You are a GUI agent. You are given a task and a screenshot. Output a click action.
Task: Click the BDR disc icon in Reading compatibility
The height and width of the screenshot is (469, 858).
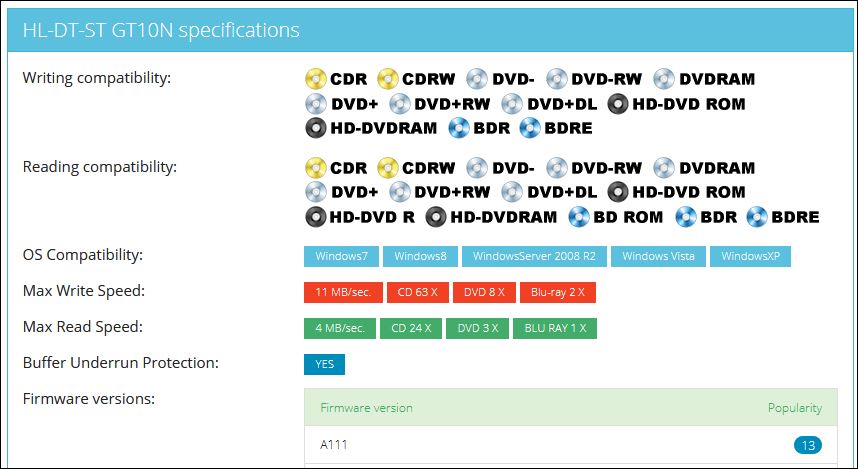pos(686,217)
